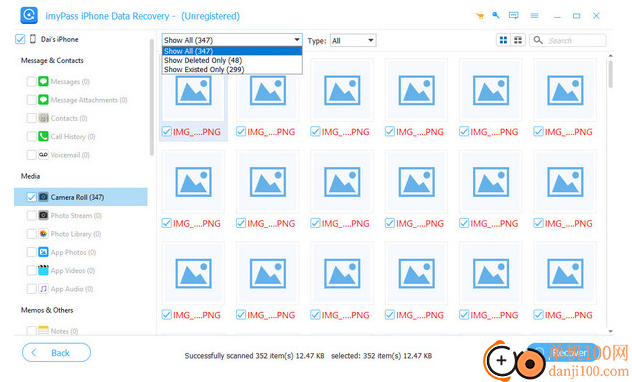The height and width of the screenshot is (382, 632).
Task: Click the main photo grid scrollbar
Action: [611, 74]
